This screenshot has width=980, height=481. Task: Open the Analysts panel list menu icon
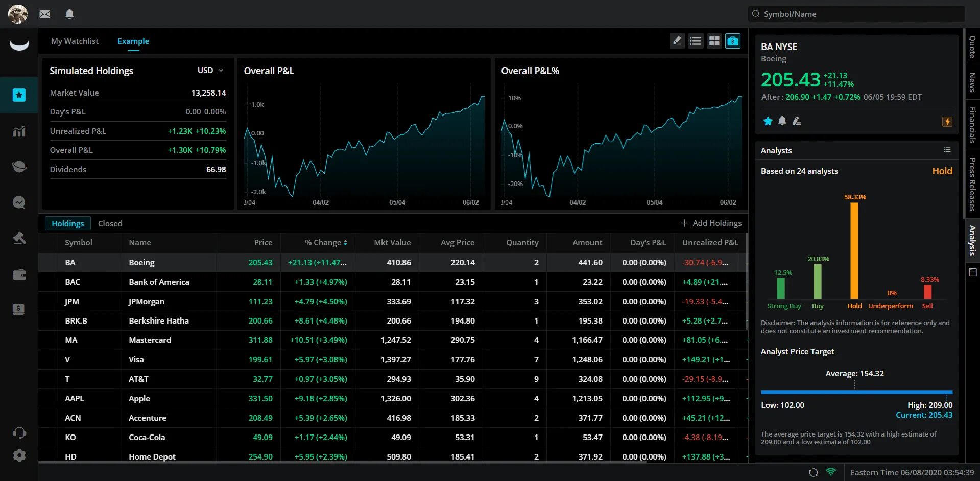[947, 150]
